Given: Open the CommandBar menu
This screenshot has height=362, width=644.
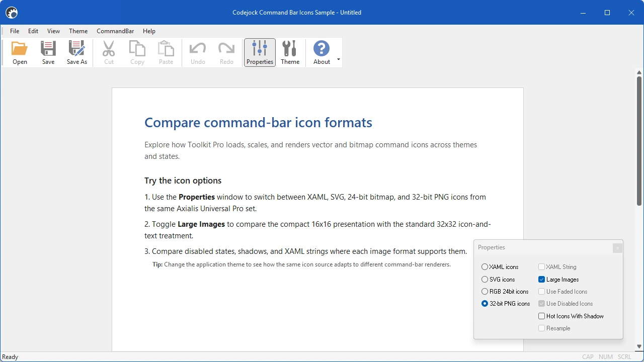Looking at the screenshot, I should pyautogui.click(x=115, y=31).
